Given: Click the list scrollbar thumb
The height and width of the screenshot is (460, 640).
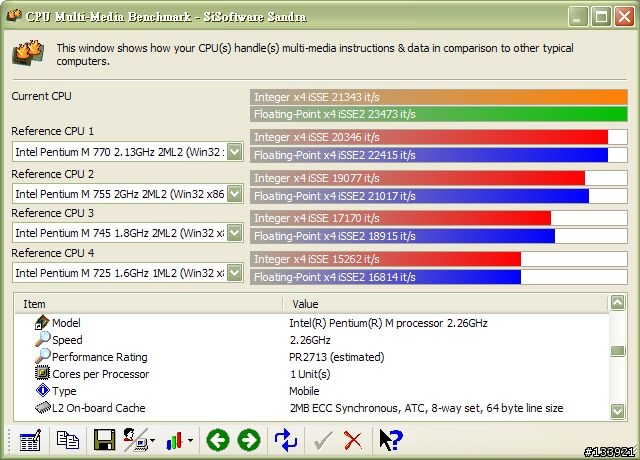Looking at the screenshot, I should [x=617, y=351].
